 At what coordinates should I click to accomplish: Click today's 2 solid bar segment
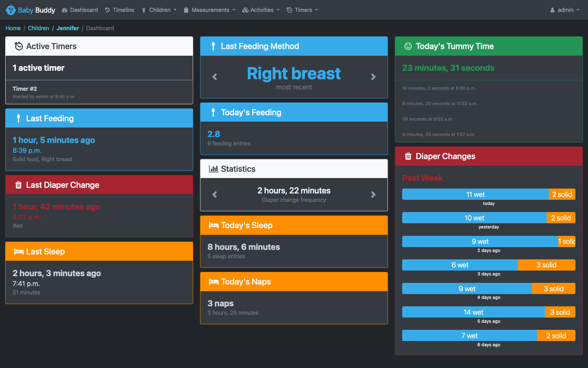click(562, 195)
